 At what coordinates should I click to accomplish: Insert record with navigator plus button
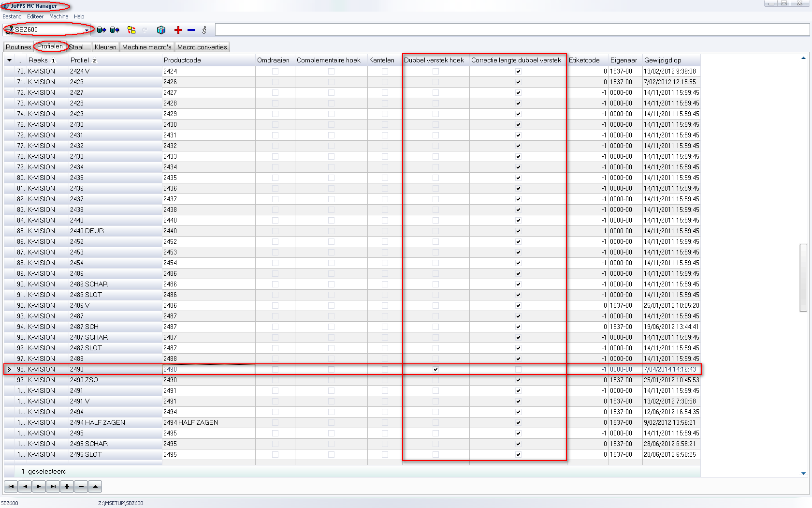(x=67, y=486)
